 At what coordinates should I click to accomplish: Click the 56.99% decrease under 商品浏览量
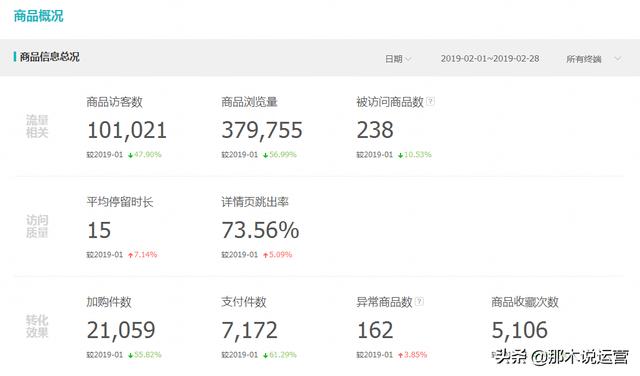280,155
